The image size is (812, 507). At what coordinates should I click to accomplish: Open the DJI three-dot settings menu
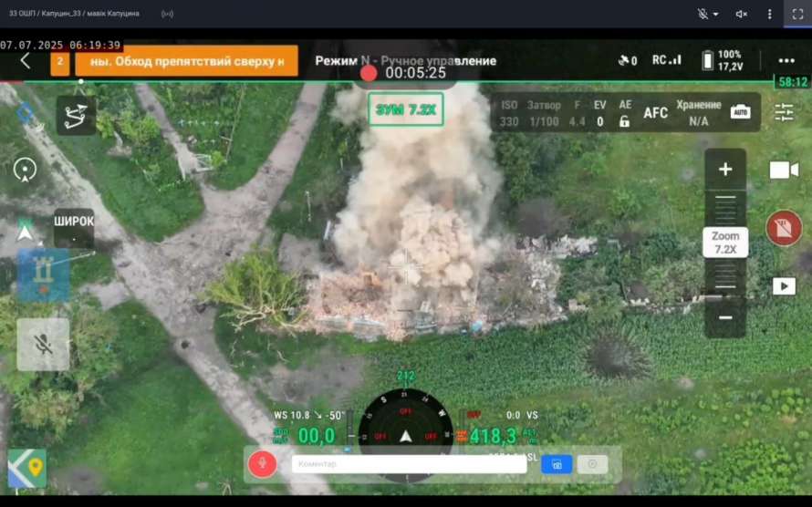coord(786,60)
